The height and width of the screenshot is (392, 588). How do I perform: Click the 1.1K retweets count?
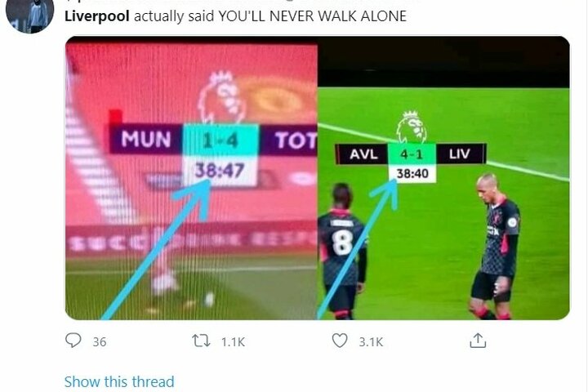[233, 341]
